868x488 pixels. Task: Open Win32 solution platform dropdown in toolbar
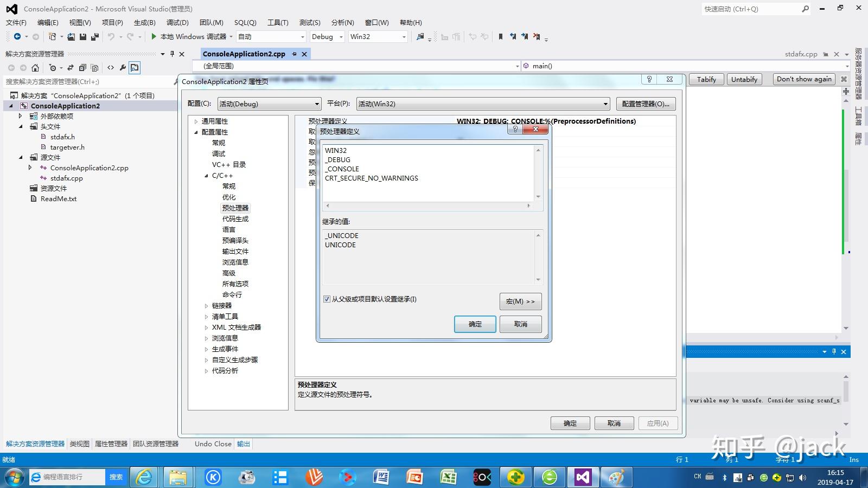click(378, 37)
